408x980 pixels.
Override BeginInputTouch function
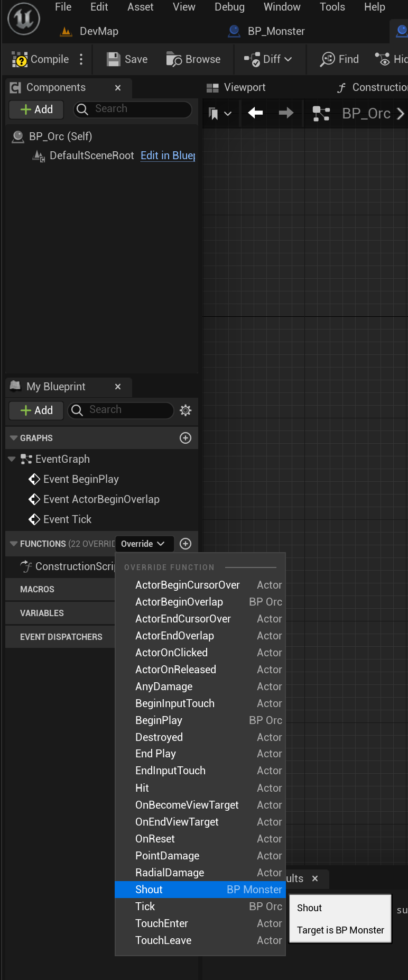200,703
